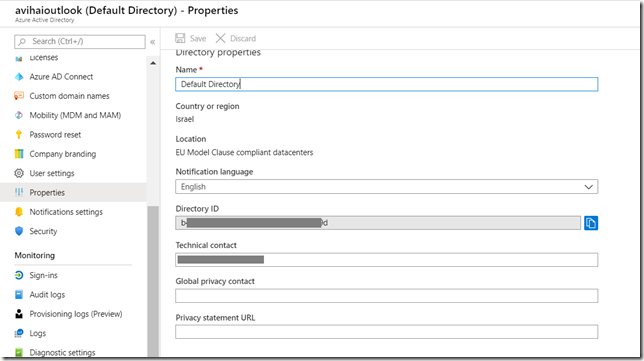Open Security section
Image resolution: width=644 pixels, height=361 pixels.
43,231
